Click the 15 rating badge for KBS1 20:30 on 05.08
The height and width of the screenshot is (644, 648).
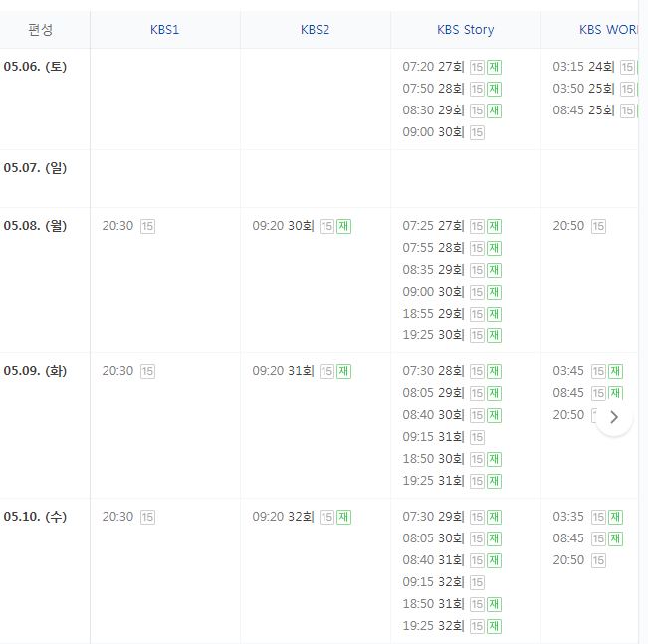[147, 227]
